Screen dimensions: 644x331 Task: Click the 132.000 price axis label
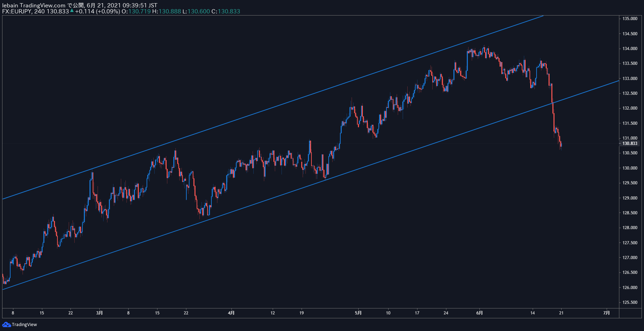coord(630,108)
